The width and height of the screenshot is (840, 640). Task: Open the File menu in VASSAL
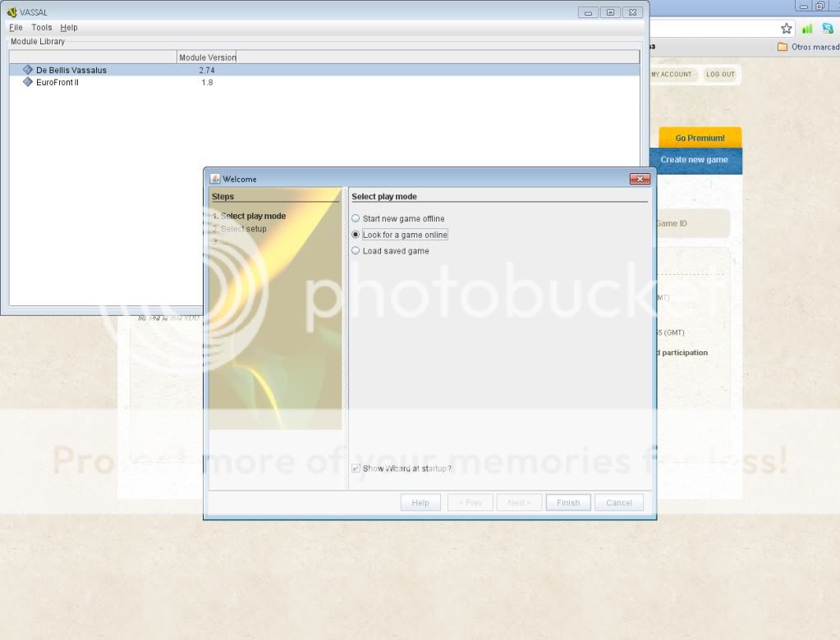point(16,27)
